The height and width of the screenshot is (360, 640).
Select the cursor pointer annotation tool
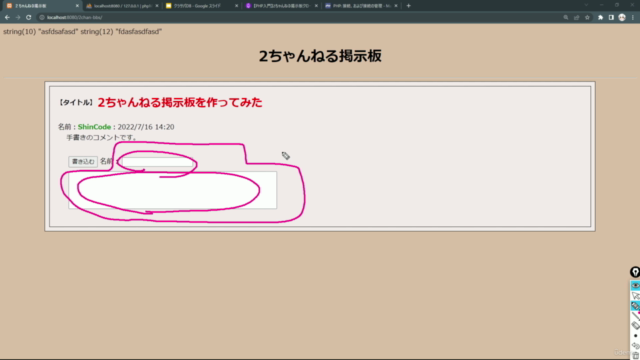pos(635,296)
